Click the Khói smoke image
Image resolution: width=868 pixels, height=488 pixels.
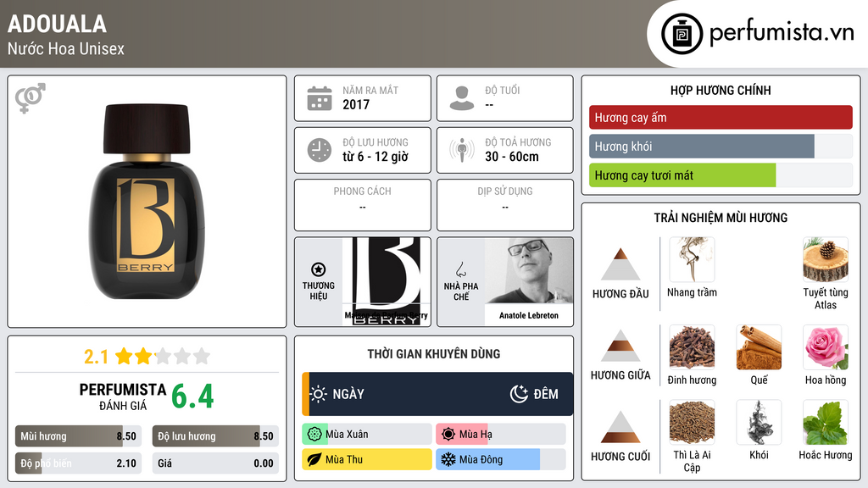coord(759,422)
